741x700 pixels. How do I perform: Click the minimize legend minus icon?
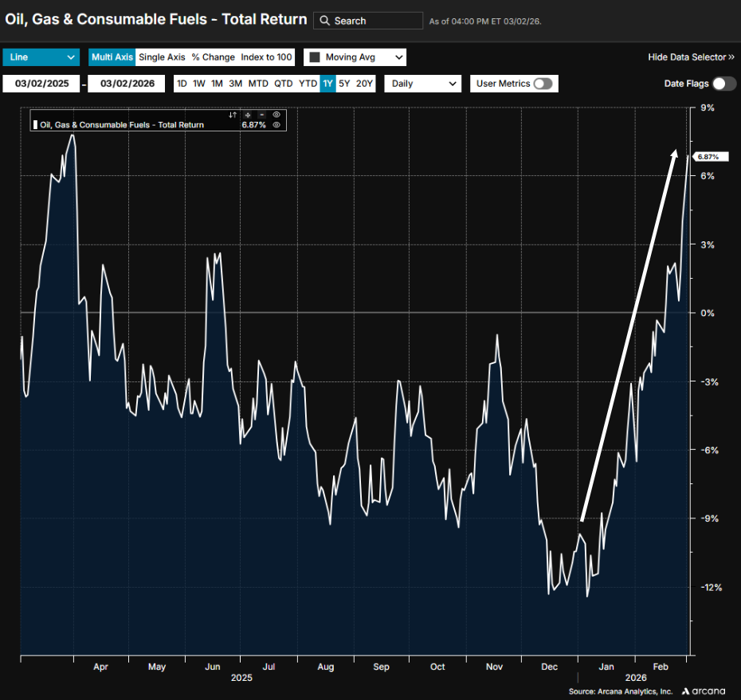click(261, 115)
